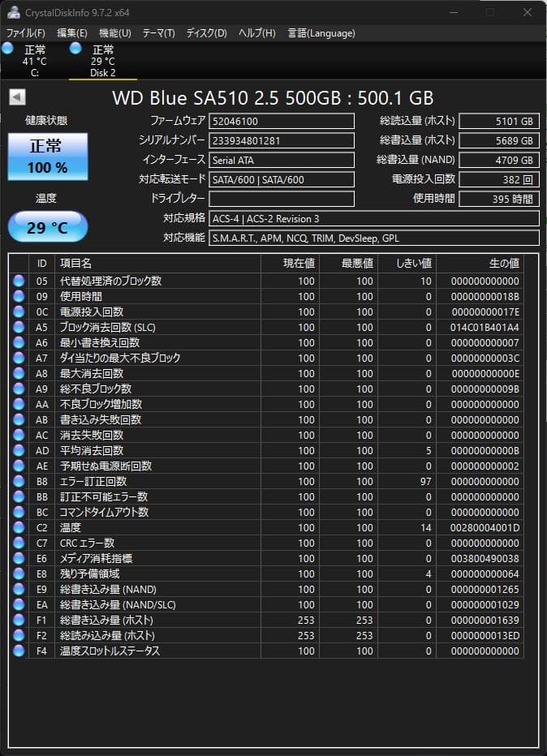
Task: Click the ACS-4 supported standard field
Action: tap(374, 218)
